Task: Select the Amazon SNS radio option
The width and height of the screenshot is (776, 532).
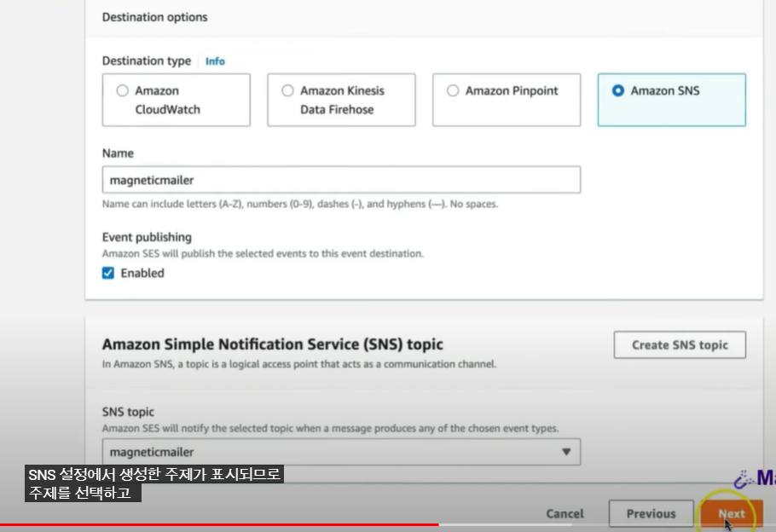Action: tap(672, 100)
